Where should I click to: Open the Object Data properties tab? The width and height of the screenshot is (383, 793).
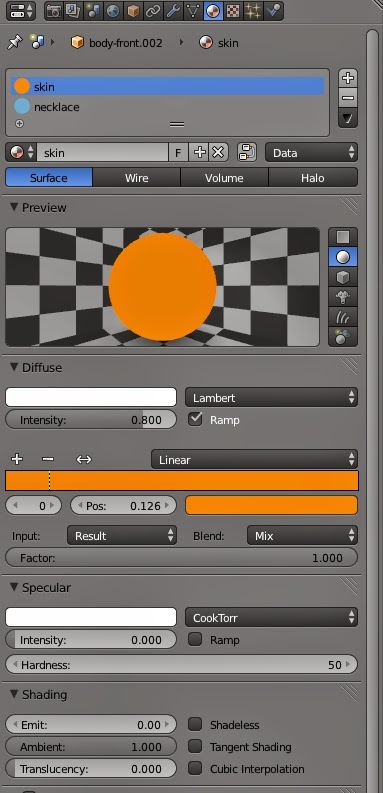(x=193, y=11)
